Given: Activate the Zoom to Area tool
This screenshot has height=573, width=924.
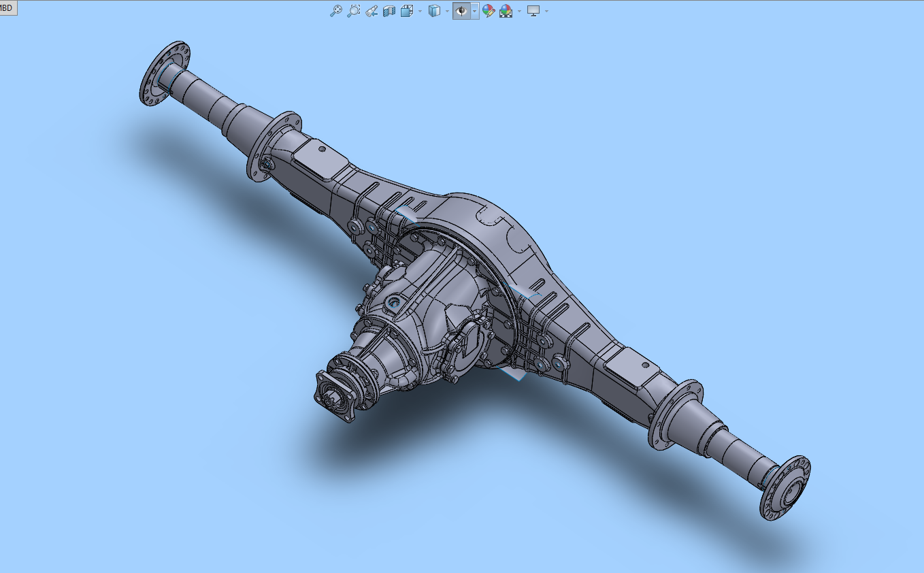Looking at the screenshot, I should click(353, 11).
